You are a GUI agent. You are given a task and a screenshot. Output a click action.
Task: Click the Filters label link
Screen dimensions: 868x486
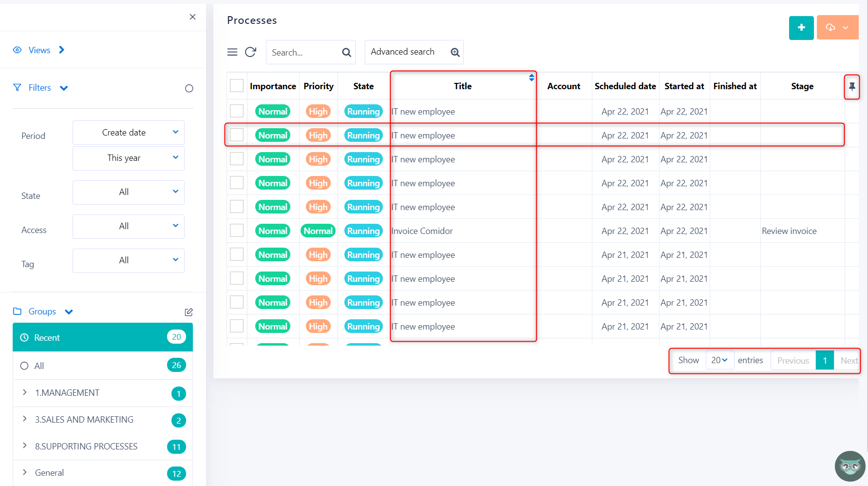(x=39, y=88)
